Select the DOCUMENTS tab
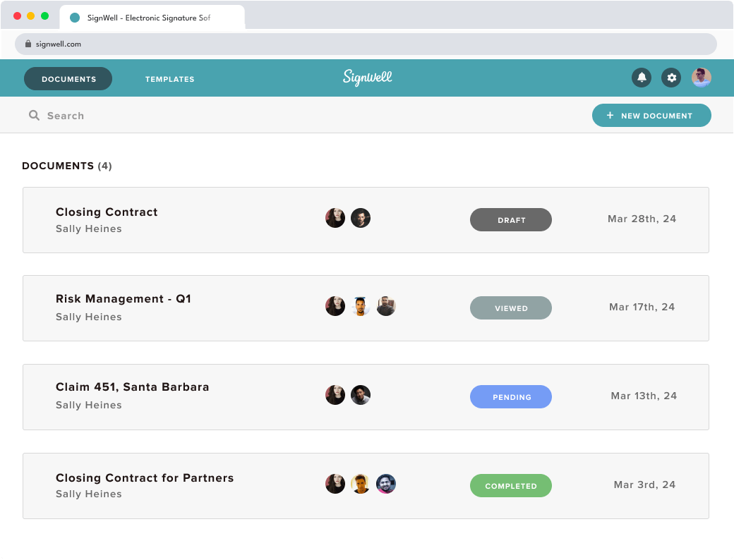The image size is (734, 560). [x=68, y=79]
